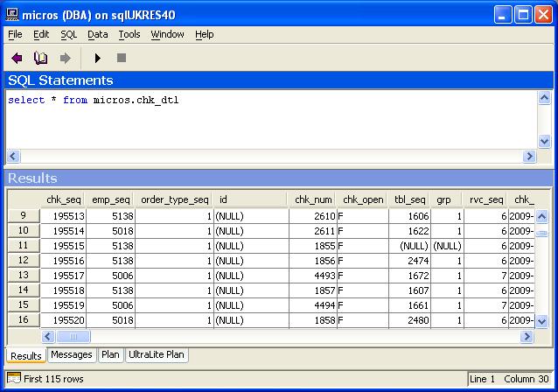Switch to the Messages tab
Viewport: 558px width, 392px height.
tap(72, 354)
